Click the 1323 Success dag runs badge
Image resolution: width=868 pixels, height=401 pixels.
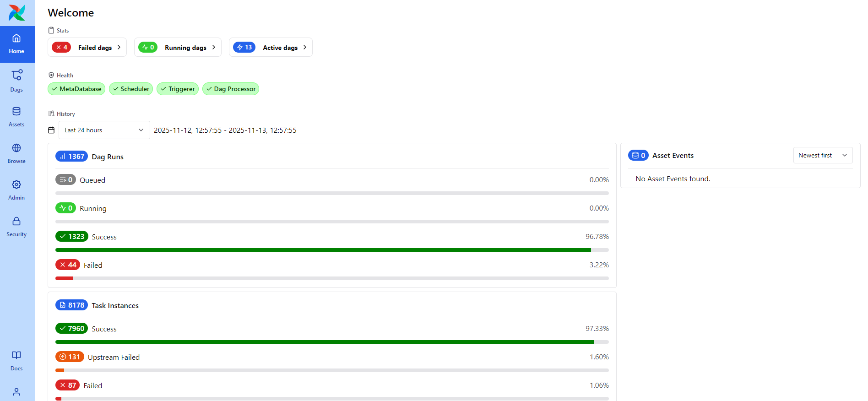[72, 237]
